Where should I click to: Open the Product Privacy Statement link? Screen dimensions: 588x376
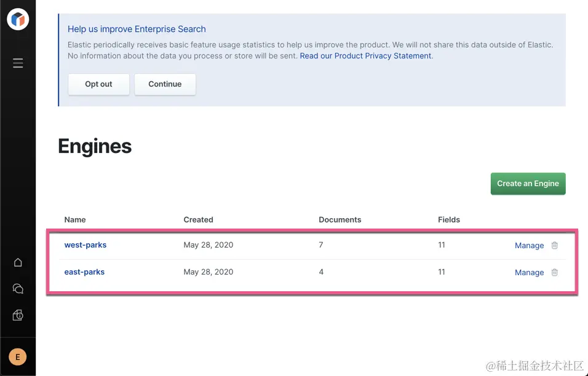point(365,56)
